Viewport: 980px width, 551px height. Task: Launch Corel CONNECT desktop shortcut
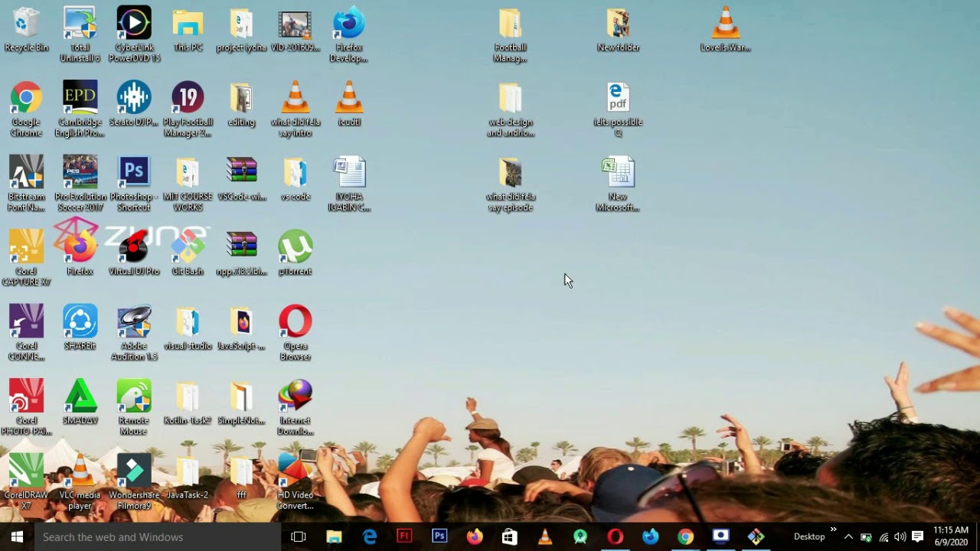coord(26,333)
